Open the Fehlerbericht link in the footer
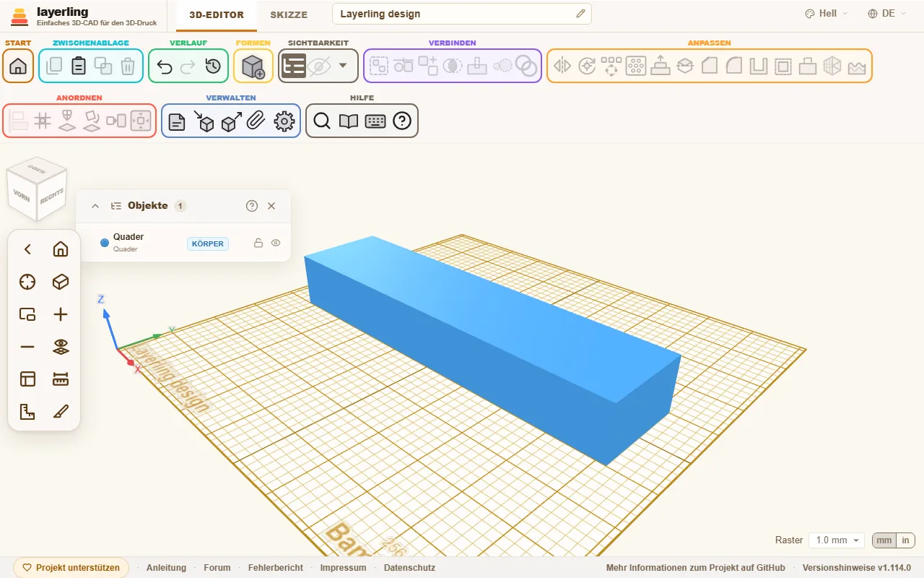The width and height of the screenshot is (924, 578). click(x=276, y=568)
